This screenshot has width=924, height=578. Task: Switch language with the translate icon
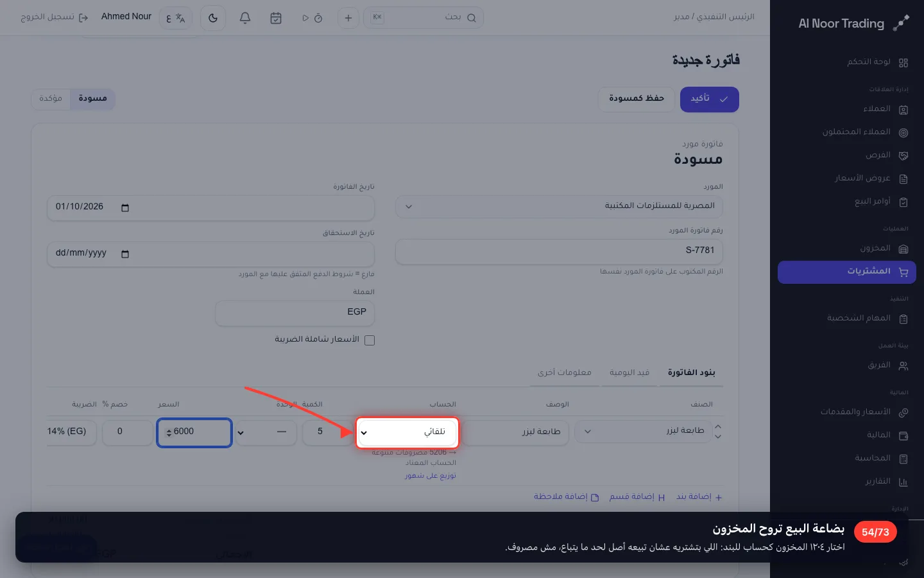pyautogui.click(x=176, y=18)
